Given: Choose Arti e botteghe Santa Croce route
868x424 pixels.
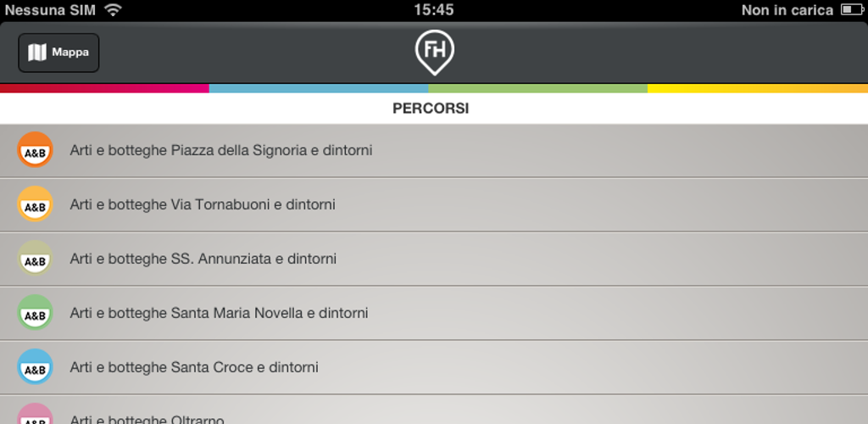Looking at the screenshot, I should point(194,367).
